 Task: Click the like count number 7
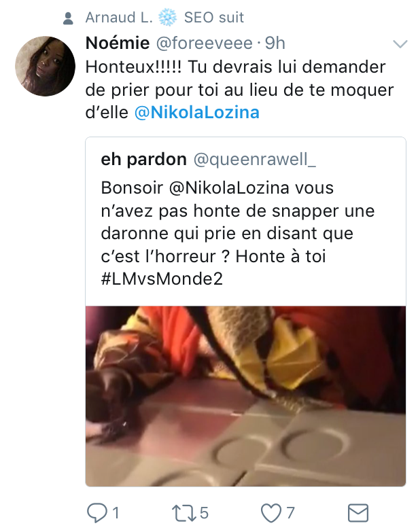pos(290,513)
